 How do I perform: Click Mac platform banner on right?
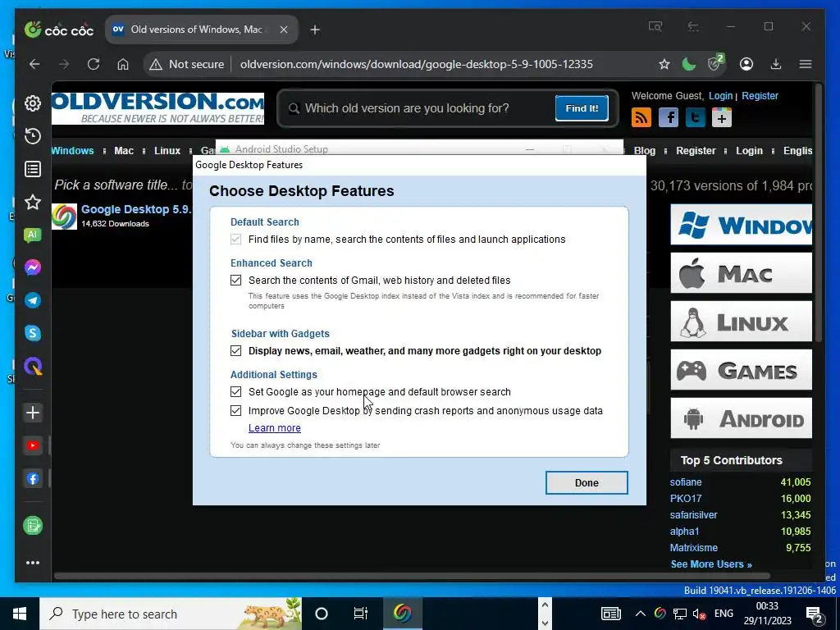point(741,273)
